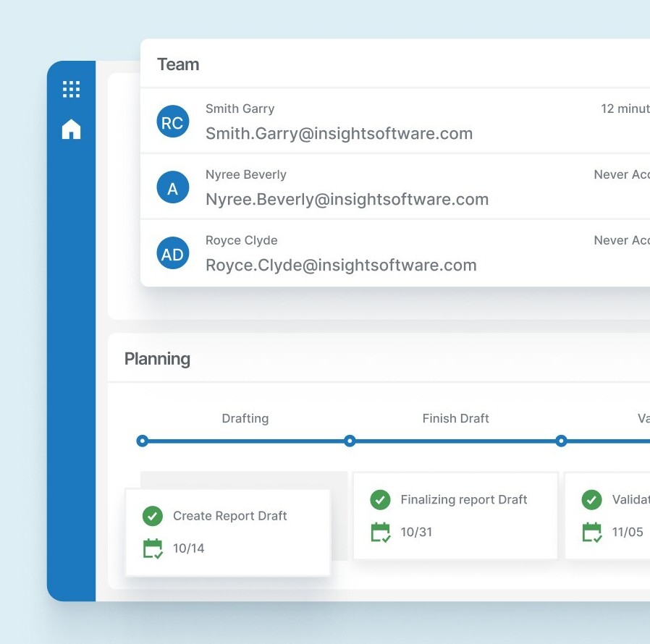Click the RC avatar for Smith Garry
The width and height of the screenshot is (650, 644).
click(172, 122)
